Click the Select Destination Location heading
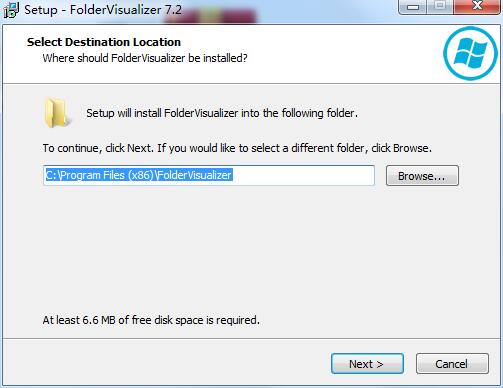This screenshot has width=503, height=388. [104, 42]
